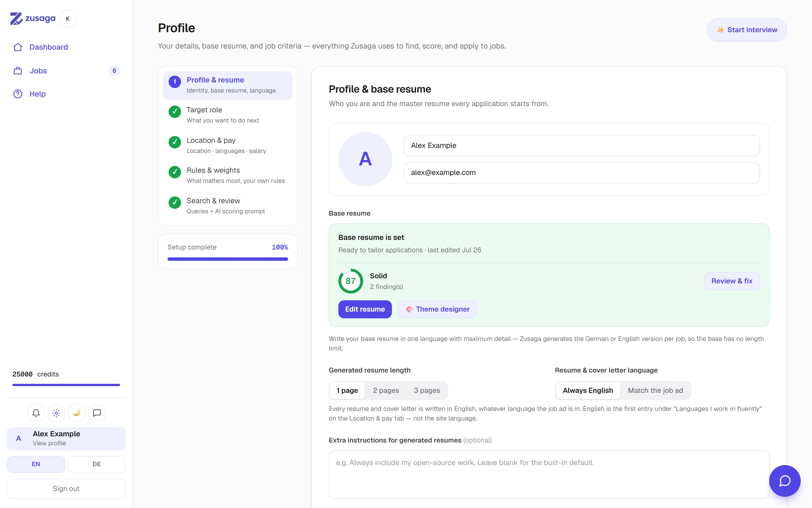Click the extra instructions text area
The height and width of the screenshot is (508, 812).
[x=549, y=474]
